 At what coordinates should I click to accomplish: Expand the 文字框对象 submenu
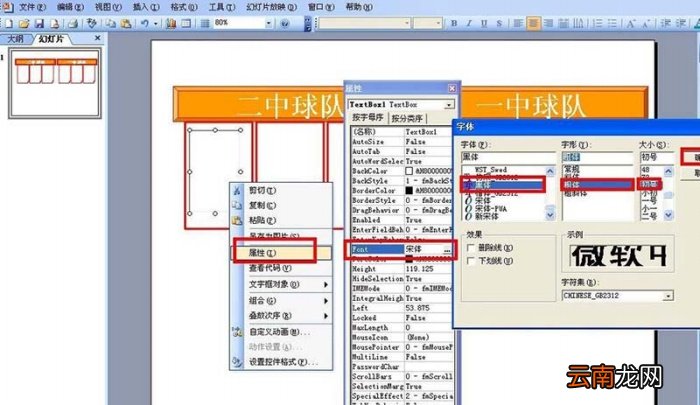[287, 284]
